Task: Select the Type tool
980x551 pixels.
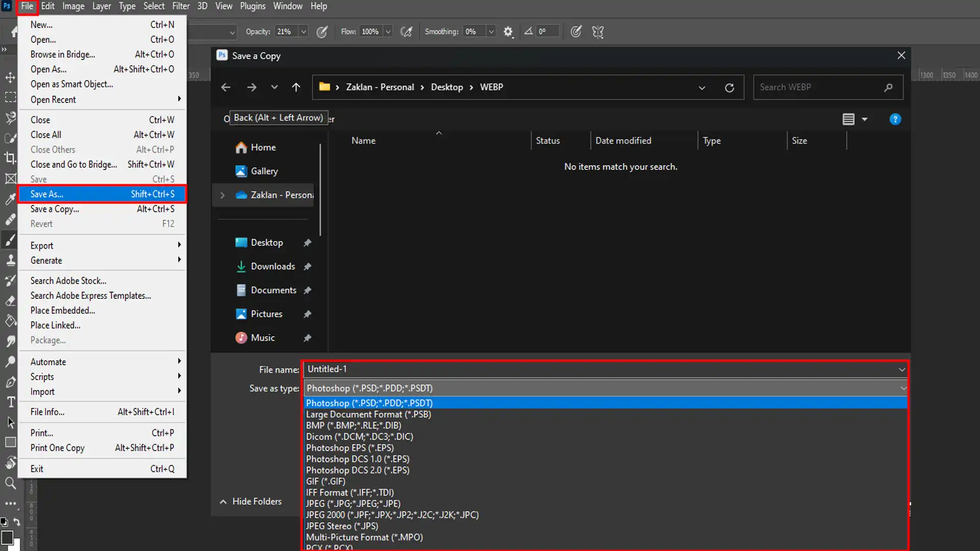Action: pyautogui.click(x=10, y=402)
